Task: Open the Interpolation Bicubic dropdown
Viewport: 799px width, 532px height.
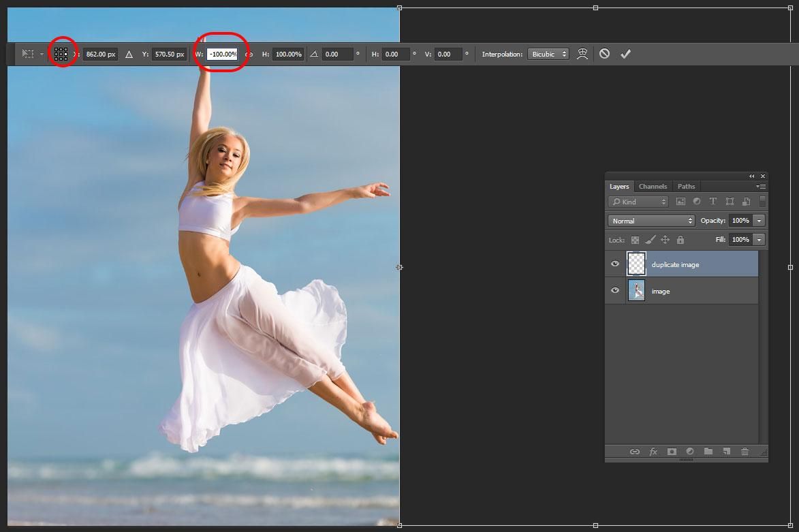Action: [548, 53]
